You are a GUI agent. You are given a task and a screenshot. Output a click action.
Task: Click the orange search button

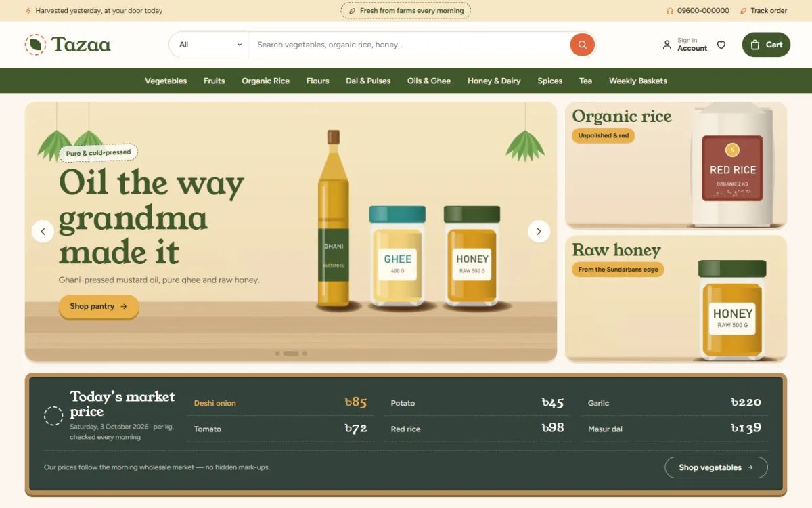point(582,45)
